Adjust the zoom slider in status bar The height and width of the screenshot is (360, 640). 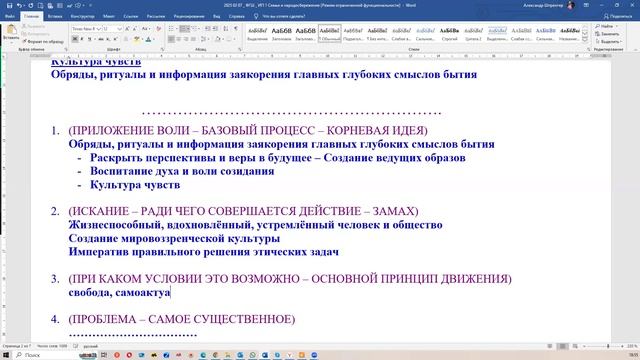click(x=608, y=346)
